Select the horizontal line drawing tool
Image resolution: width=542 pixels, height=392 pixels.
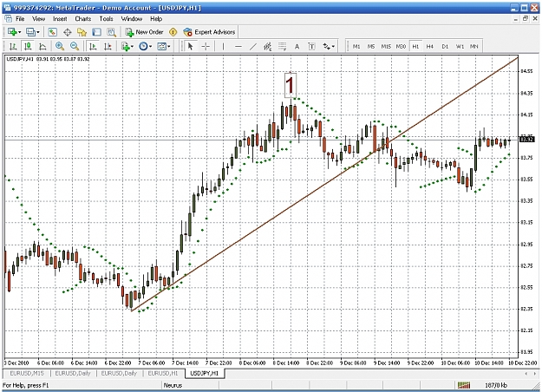tap(238, 46)
